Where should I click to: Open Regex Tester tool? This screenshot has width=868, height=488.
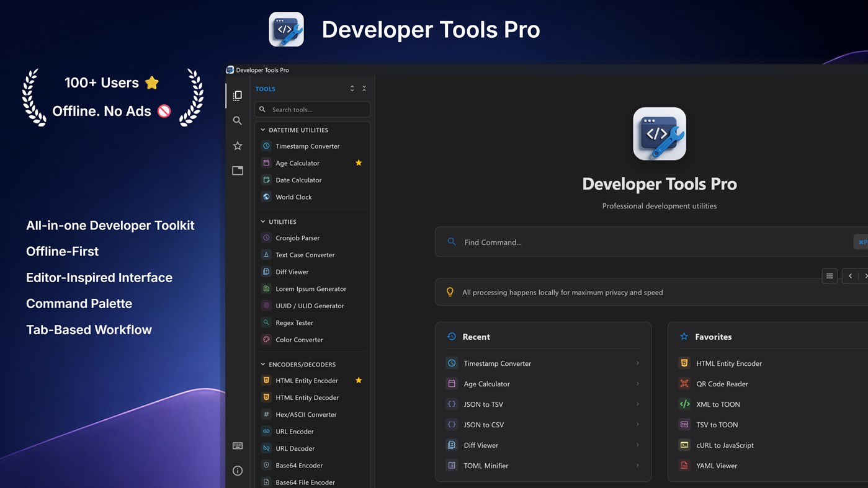pos(312,322)
